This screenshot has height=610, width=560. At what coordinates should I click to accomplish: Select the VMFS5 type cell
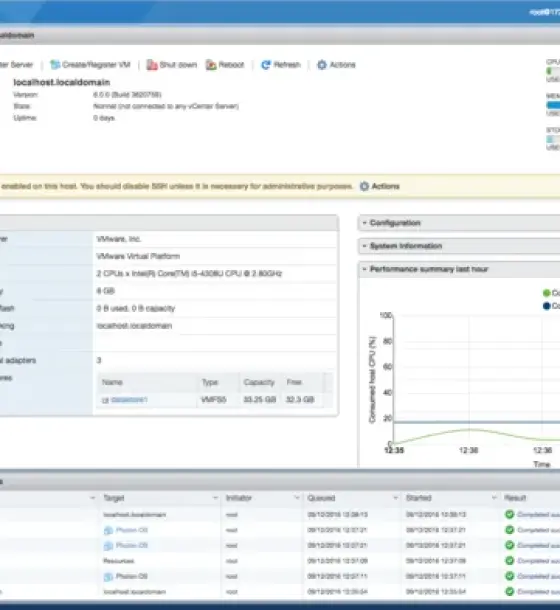point(213,400)
